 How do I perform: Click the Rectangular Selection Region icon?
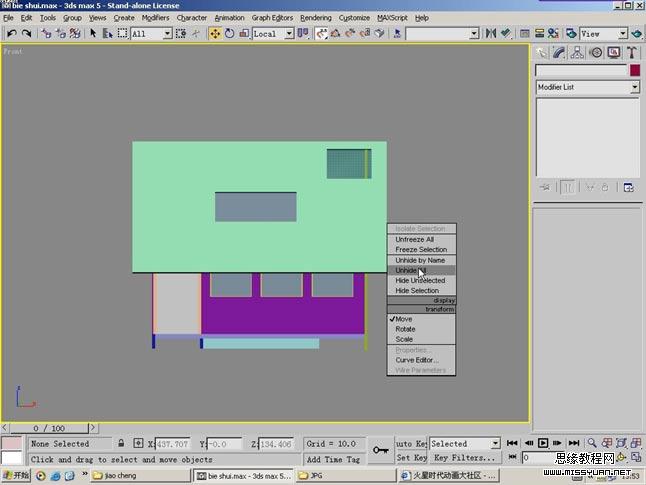pos(122,33)
